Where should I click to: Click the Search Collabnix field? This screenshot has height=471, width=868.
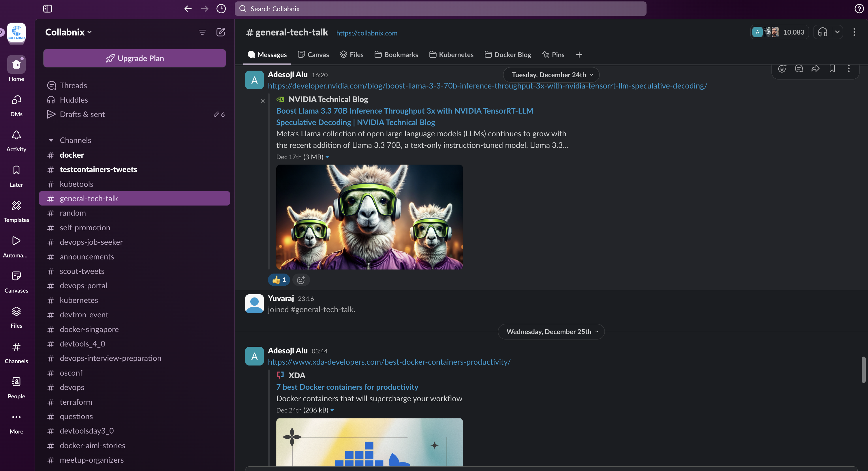click(x=440, y=9)
